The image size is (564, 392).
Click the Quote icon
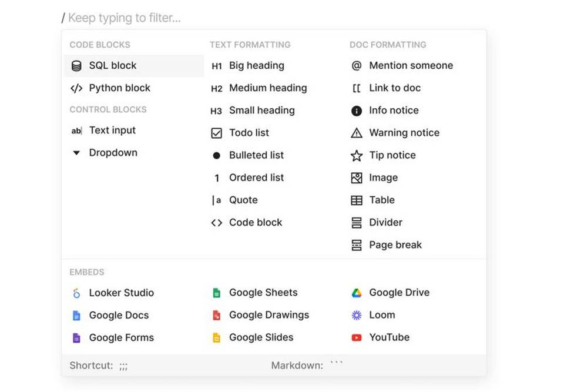point(217,200)
